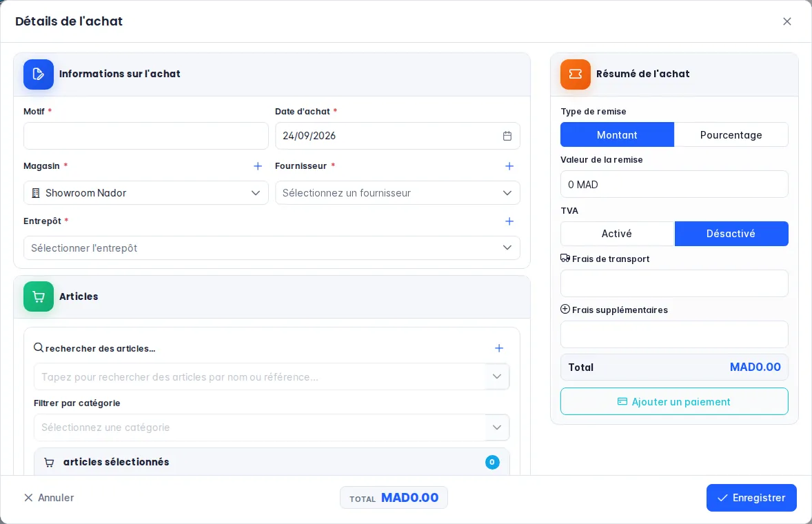This screenshot has height=524, width=812.
Task: Click Annuler to cancel
Action: [x=49, y=498]
